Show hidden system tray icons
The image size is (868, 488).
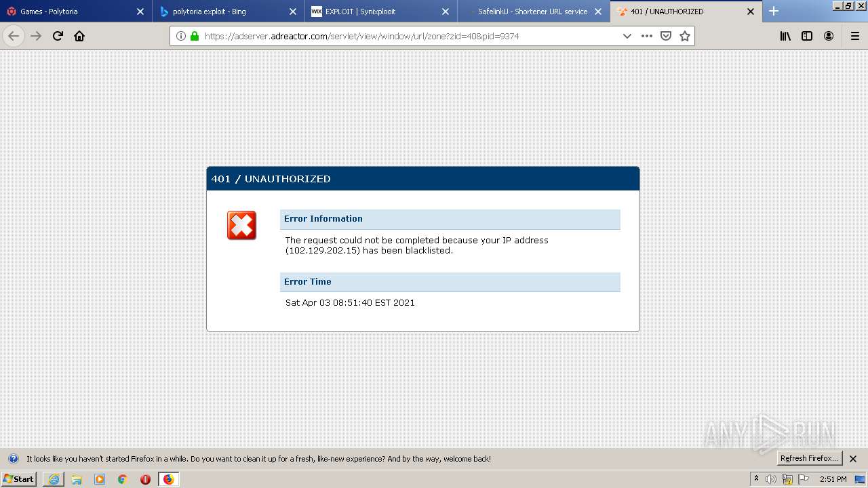coord(756,479)
